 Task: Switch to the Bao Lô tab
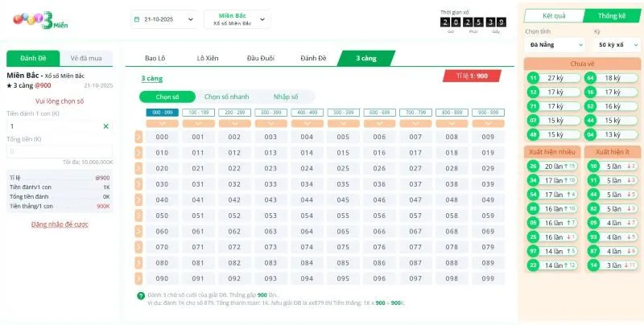155,58
